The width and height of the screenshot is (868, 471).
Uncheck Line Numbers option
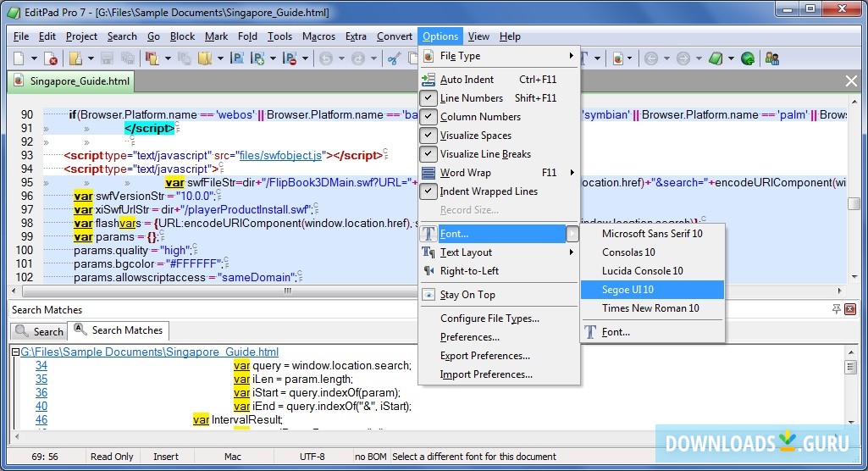click(x=499, y=98)
